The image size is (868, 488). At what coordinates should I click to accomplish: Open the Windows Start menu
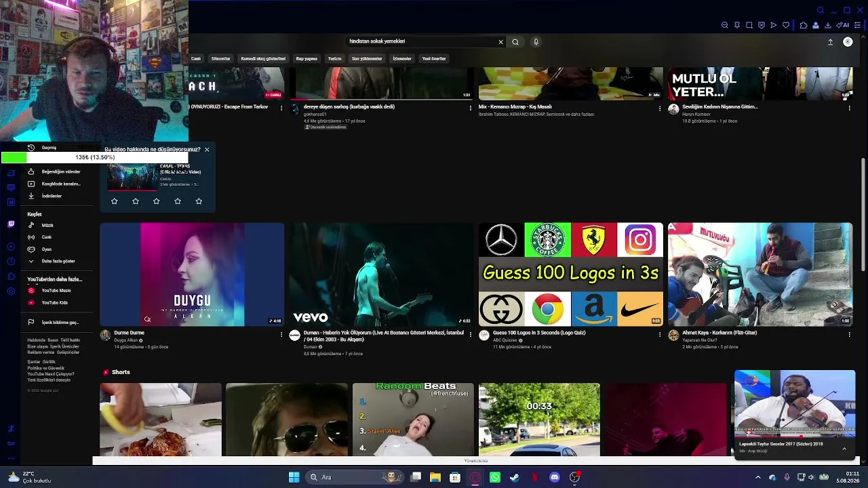[x=294, y=477]
